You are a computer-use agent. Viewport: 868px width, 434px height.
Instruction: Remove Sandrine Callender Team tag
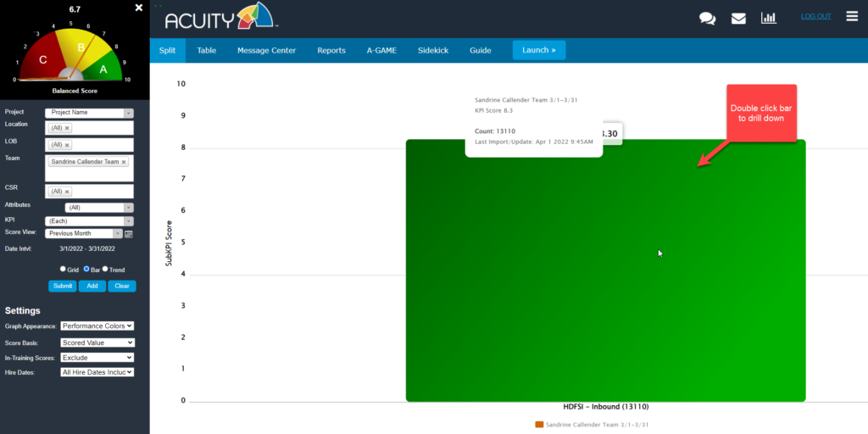pyautogui.click(x=124, y=162)
